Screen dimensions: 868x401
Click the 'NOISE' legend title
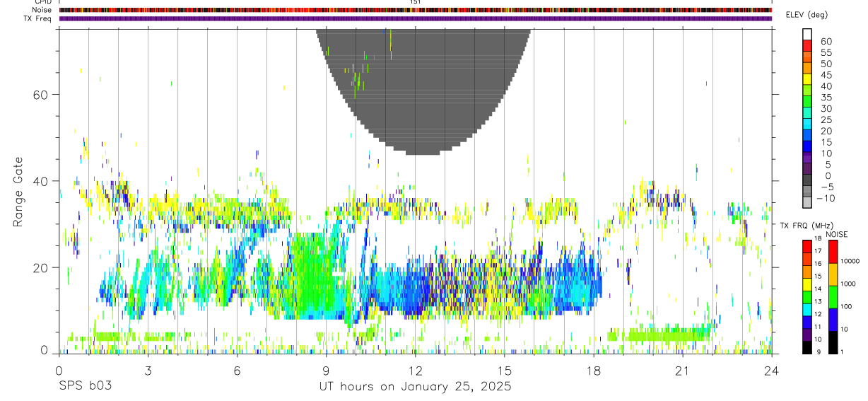tap(837, 234)
